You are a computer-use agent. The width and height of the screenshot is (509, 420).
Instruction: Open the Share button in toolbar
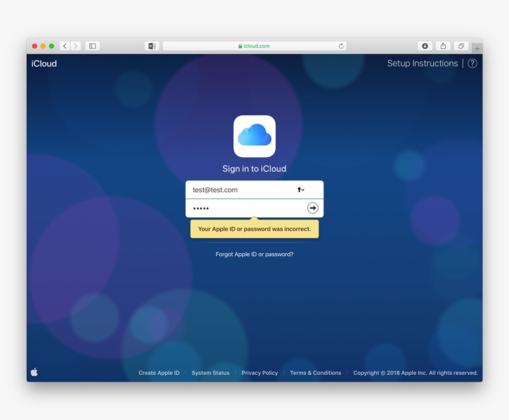(443, 46)
